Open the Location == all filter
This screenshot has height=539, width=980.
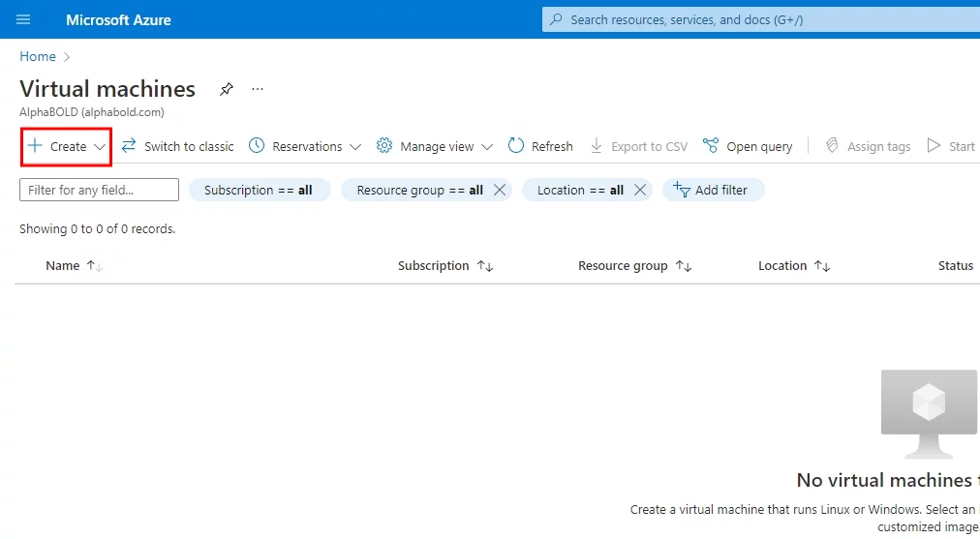[580, 190]
